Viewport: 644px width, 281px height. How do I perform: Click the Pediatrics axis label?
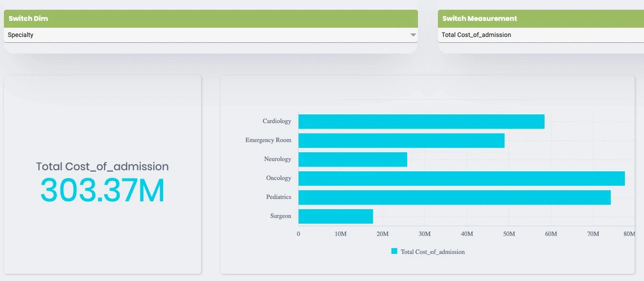[x=278, y=197]
